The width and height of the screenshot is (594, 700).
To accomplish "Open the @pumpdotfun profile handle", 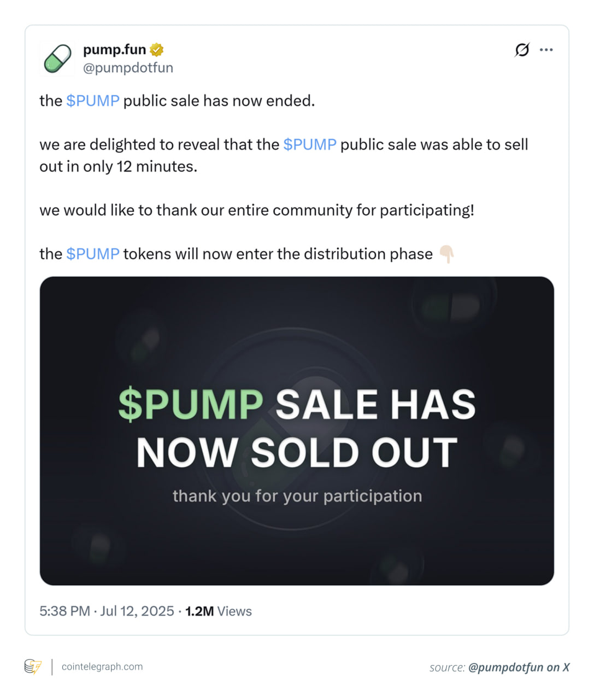I will pyautogui.click(x=128, y=67).
